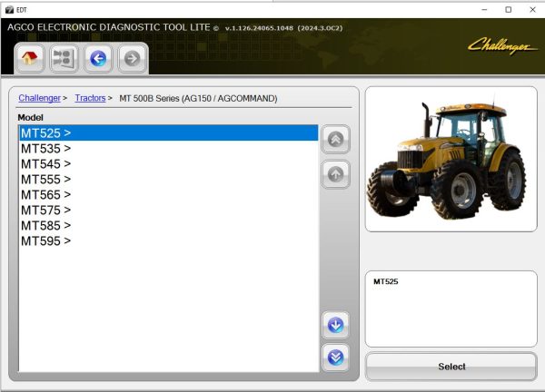Click the blue Back arrow button
This screenshot has height=392, width=545.
[98, 58]
